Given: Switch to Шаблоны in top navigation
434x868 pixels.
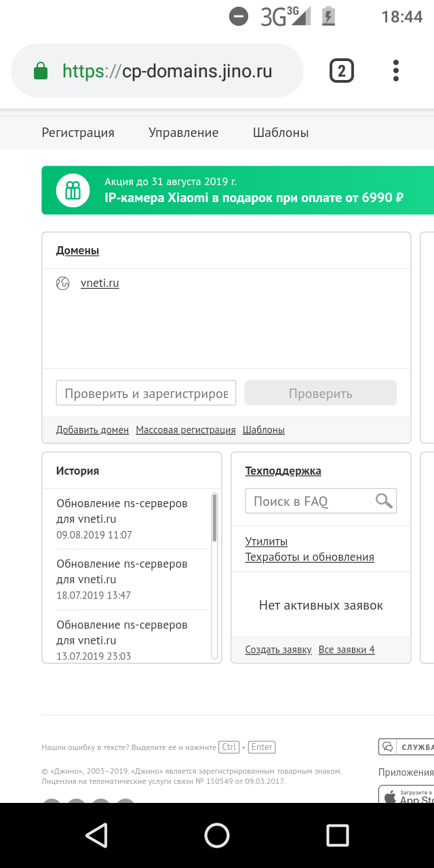Looking at the screenshot, I should pyautogui.click(x=281, y=133).
